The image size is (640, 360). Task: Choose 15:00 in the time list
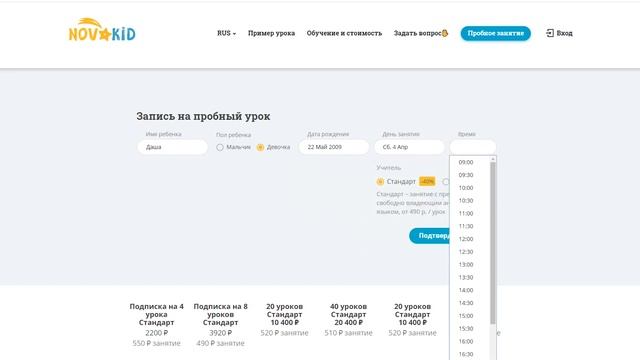(x=466, y=316)
